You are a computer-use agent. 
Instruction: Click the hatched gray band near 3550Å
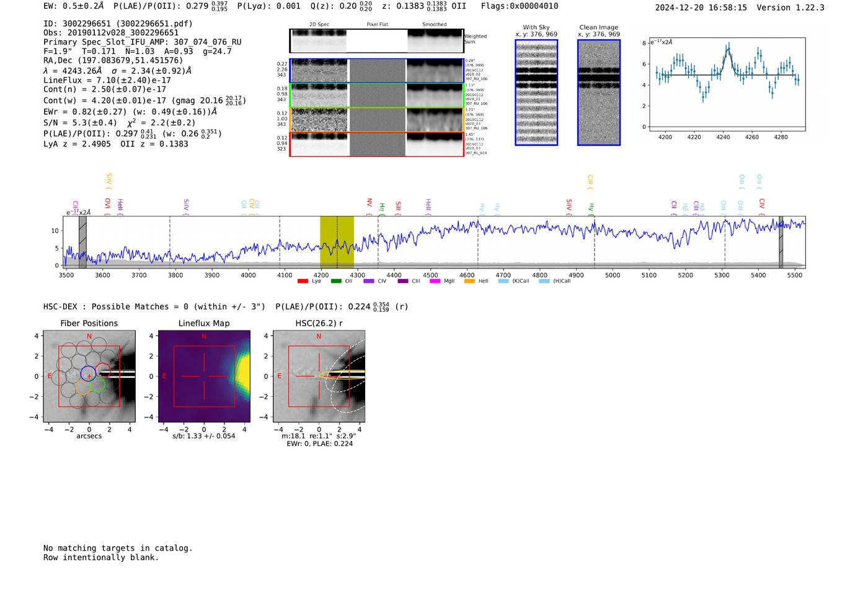pos(82,242)
